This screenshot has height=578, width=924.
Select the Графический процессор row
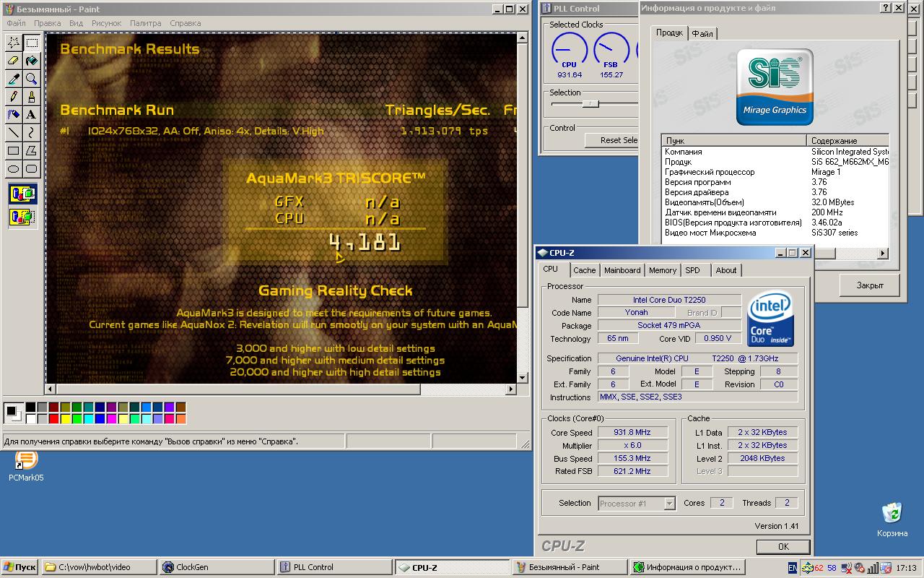(775, 172)
